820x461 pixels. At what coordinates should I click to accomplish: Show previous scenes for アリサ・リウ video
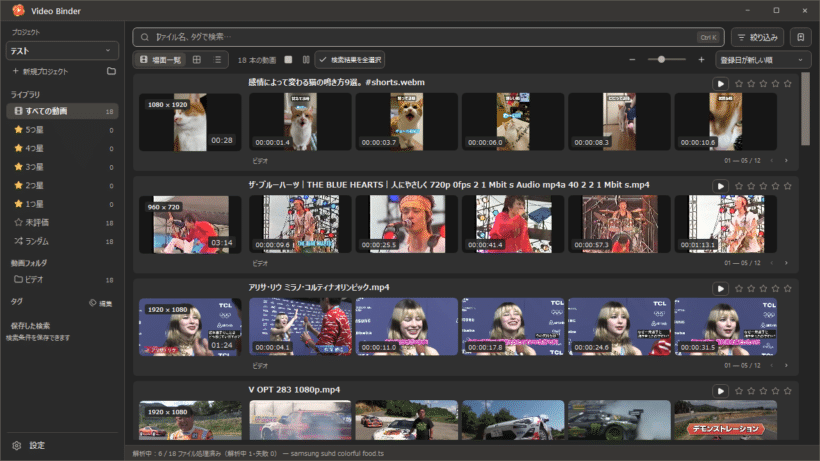[x=771, y=365]
